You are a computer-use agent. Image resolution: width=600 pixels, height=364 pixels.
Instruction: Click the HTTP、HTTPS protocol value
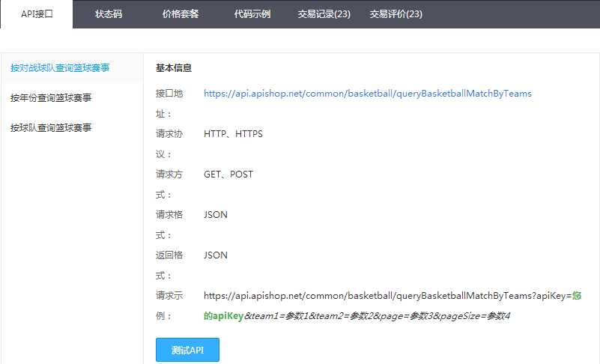233,134
